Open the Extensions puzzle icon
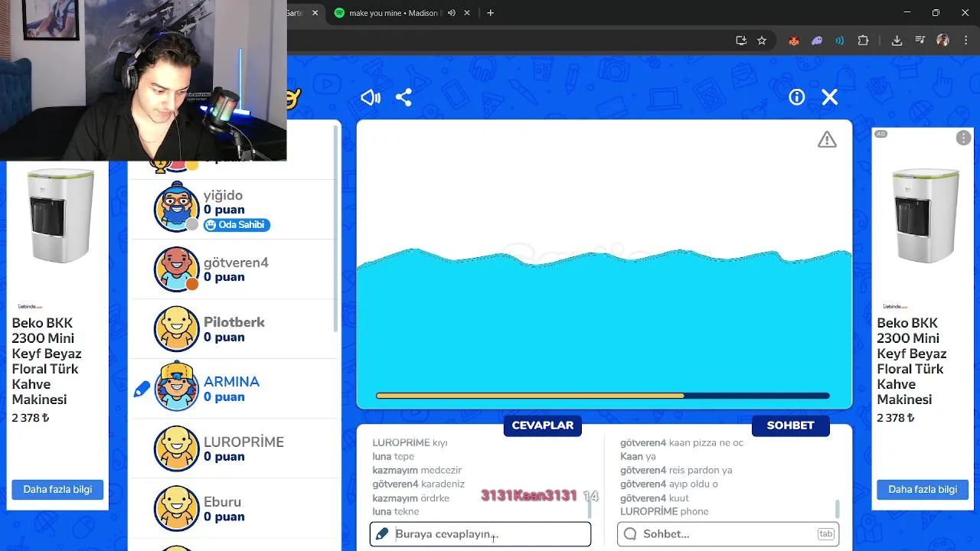This screenshot has width=980, height=551. click(x=863, y=41)
